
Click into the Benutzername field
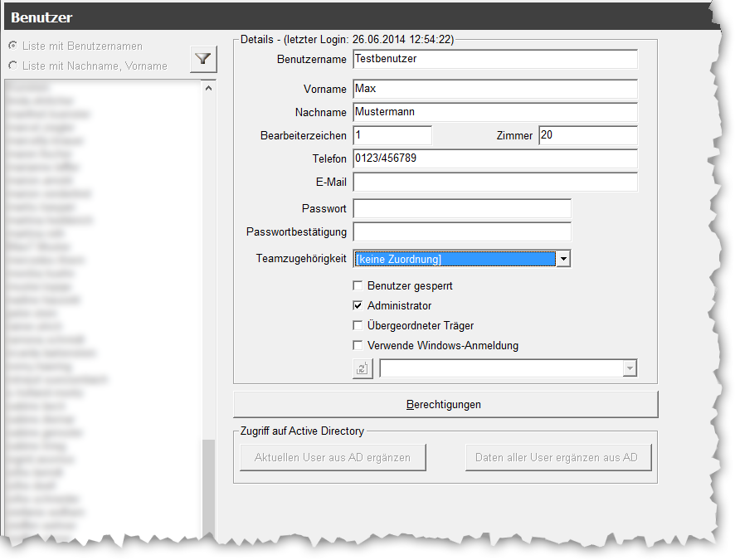tap(494, 60)
